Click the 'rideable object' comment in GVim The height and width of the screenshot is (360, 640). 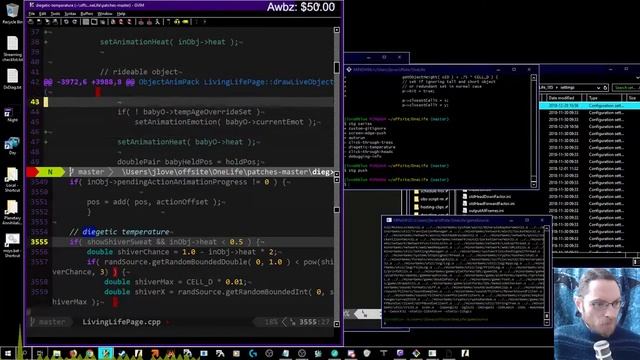[x=139, y=72]
